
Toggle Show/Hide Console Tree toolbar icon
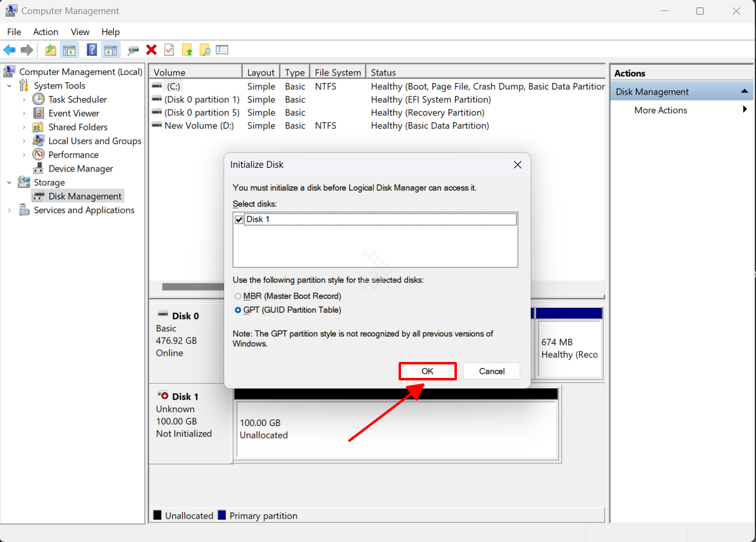tap(69, 50)
